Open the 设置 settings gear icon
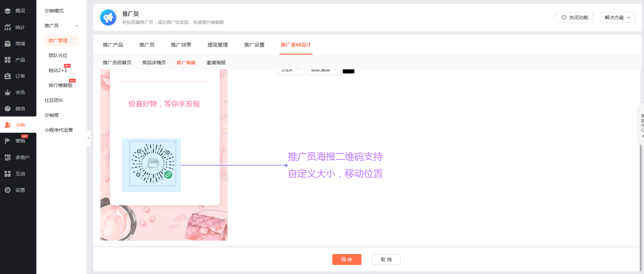 click(8, 190)
